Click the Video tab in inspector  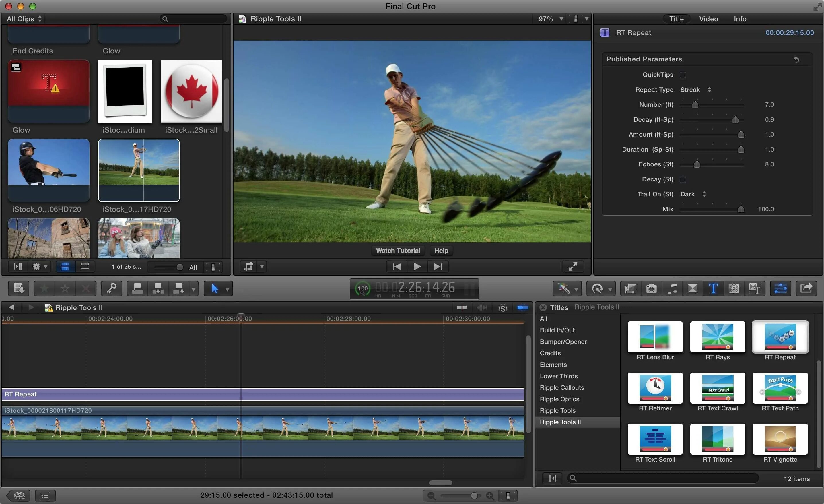708,18
